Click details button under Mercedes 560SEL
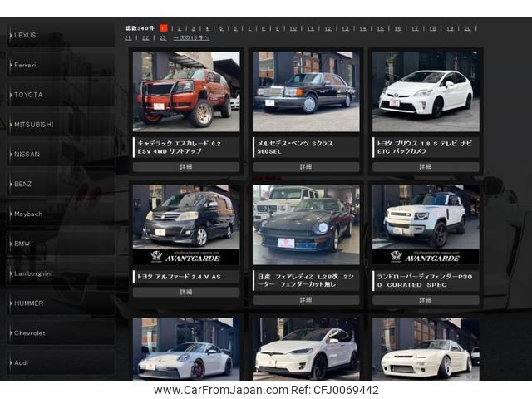Screen dimensions: 532x399 (306, 166)
